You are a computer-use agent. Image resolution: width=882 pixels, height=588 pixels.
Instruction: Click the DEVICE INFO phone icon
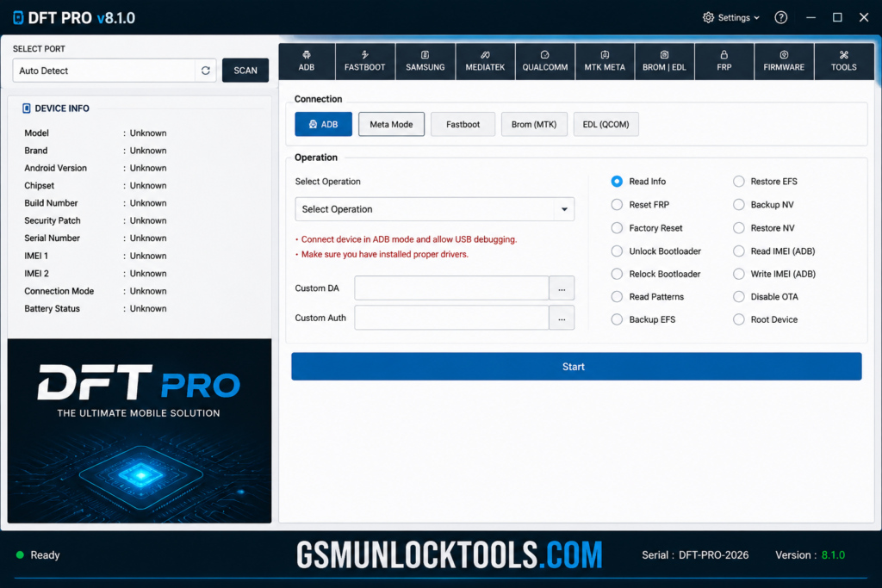click(x=27, y=108)
